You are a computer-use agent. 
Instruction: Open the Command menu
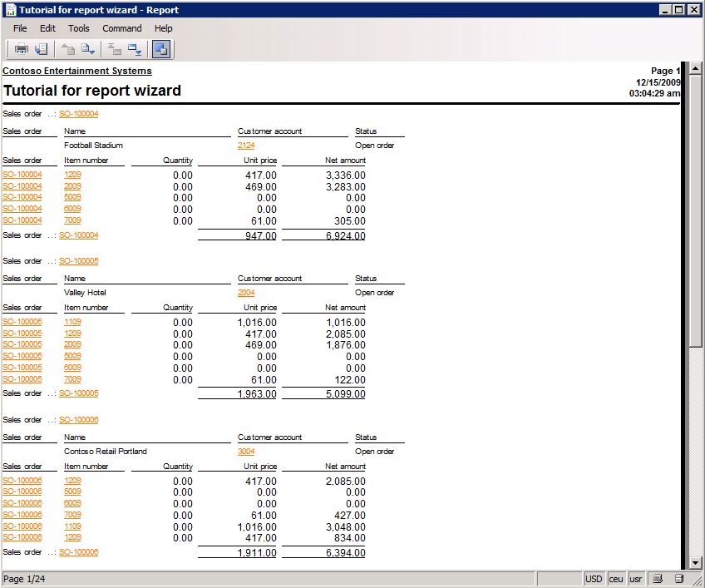(122, 28)
